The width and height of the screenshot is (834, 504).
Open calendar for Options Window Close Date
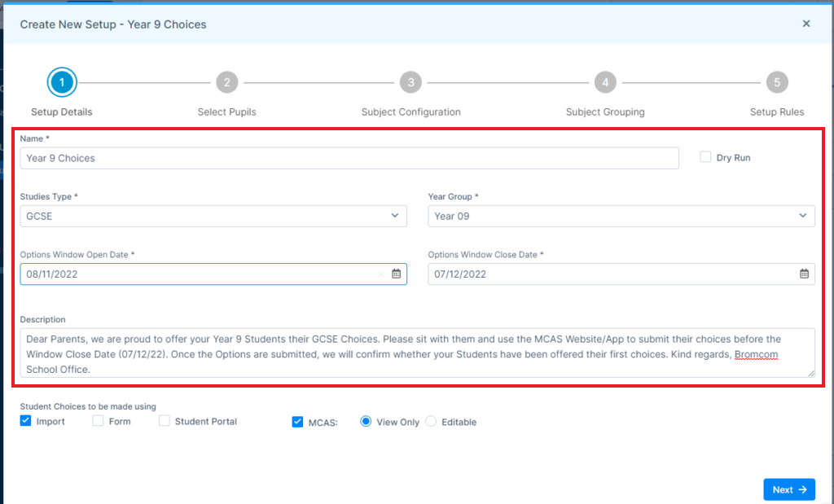point(804,274)
